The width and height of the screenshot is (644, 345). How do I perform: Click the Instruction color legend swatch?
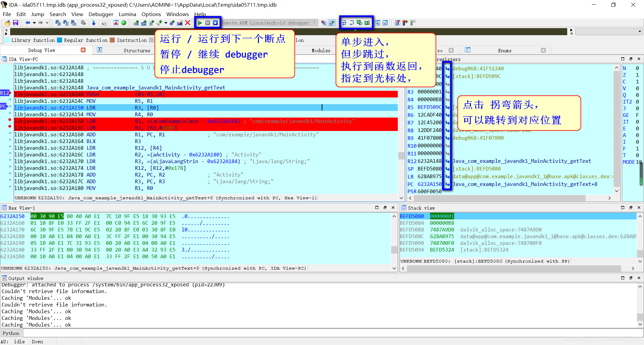(112, 40)
